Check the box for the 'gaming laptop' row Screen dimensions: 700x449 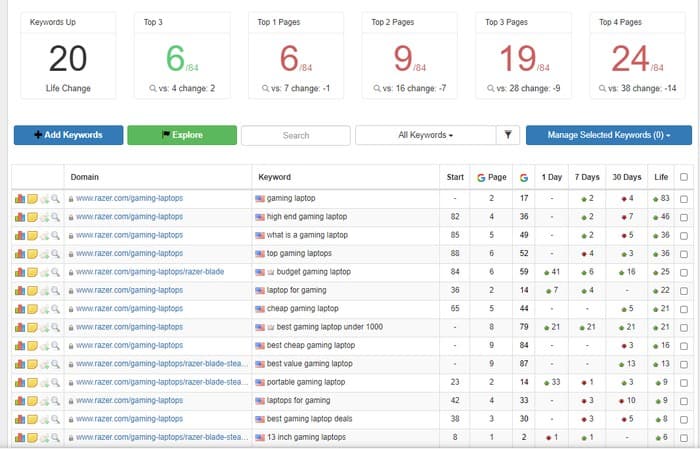(x=683, y=199)
